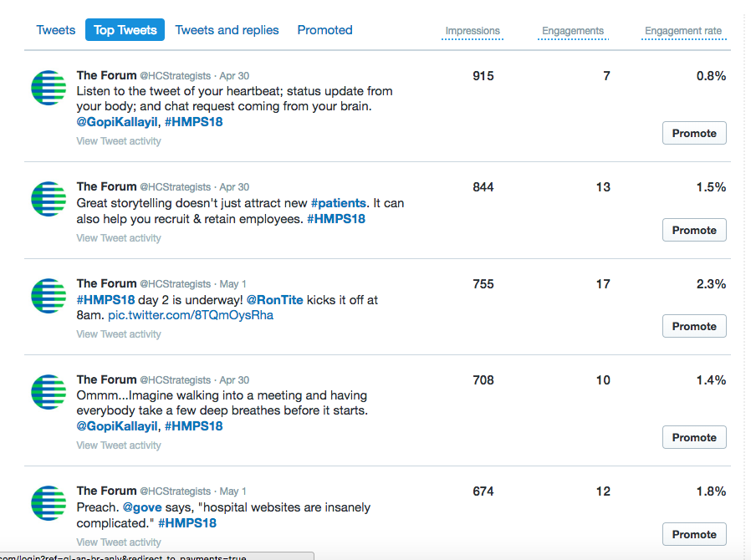Open the #patients hashtag link
751x560 pixels.
(338, 203)
